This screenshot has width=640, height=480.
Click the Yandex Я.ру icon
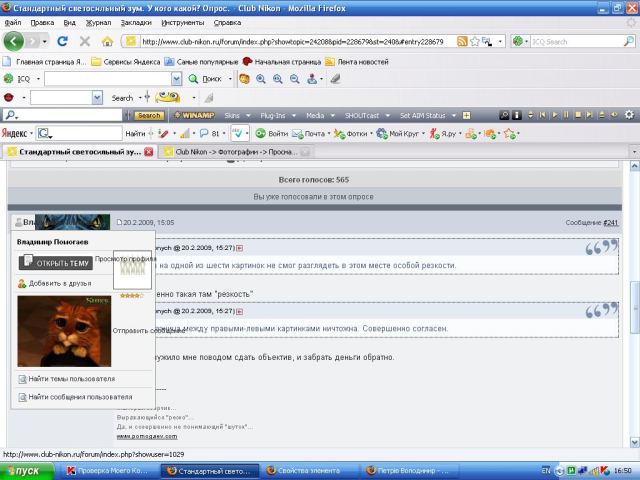pyautogui.click(x=434, y=133)
